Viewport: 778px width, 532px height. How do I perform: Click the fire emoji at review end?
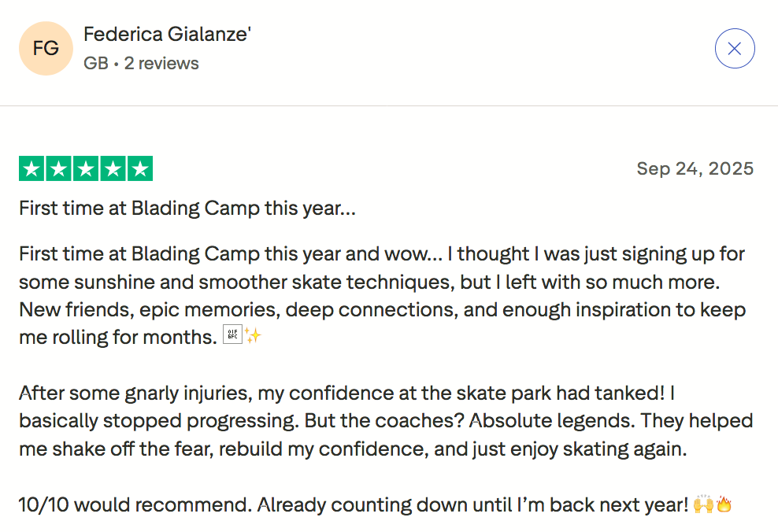pos(724,504)
